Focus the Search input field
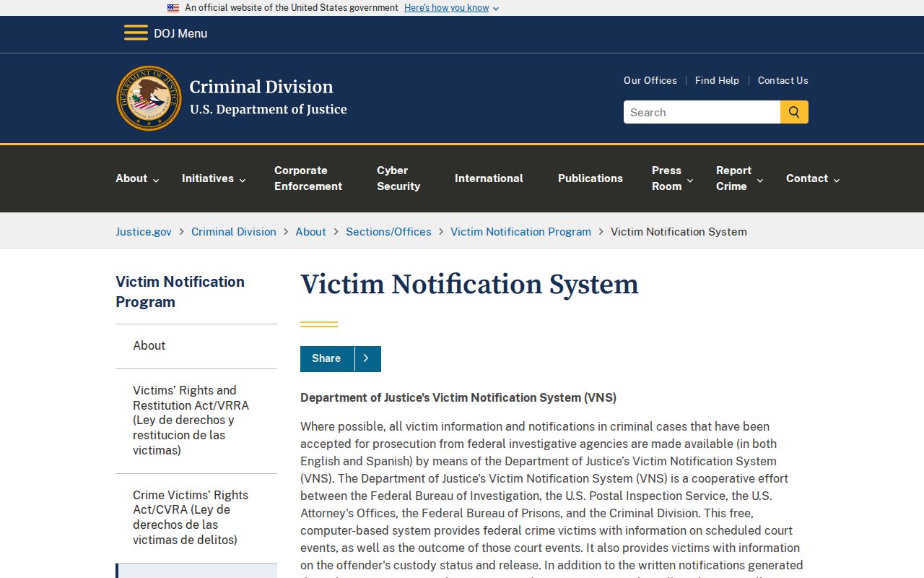This screenshot has width=924, height=578. (702, 112)
